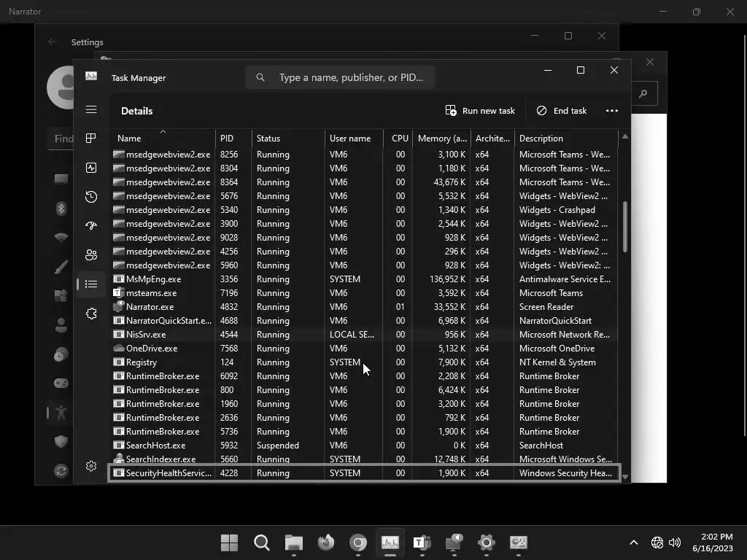Image resolution: width=747 pixels, height=560 pixels.
Task: Switch to Processes page in Task Manager sidebar
Action: coord(91,139)
